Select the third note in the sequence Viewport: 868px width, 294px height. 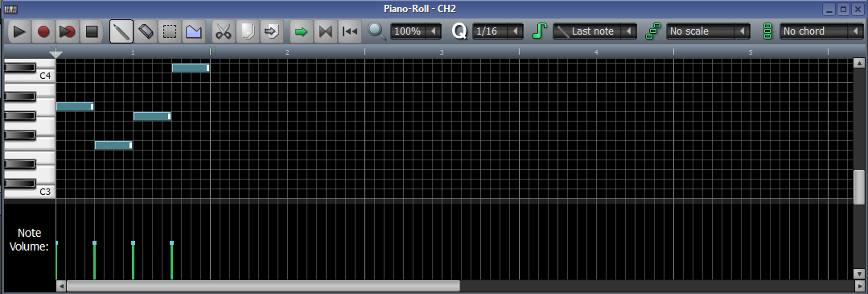[152, 116]
